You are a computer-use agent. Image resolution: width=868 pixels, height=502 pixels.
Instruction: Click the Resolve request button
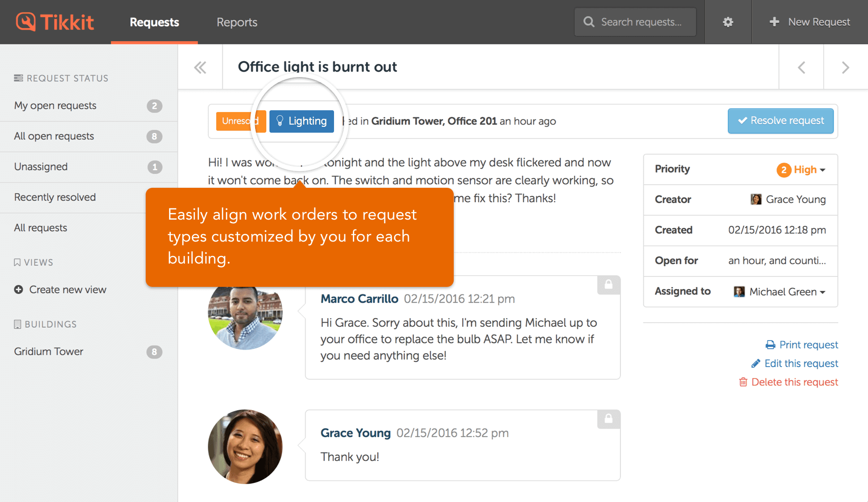(x=780, y=121)
